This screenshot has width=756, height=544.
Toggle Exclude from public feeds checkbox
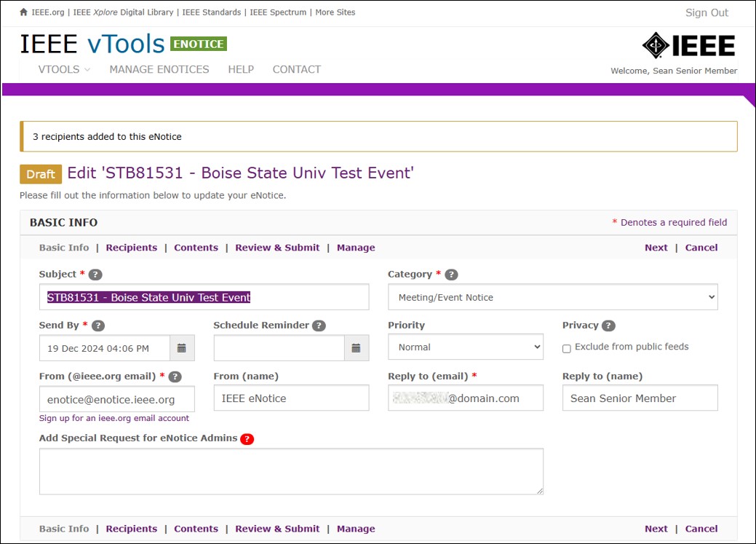567,349
